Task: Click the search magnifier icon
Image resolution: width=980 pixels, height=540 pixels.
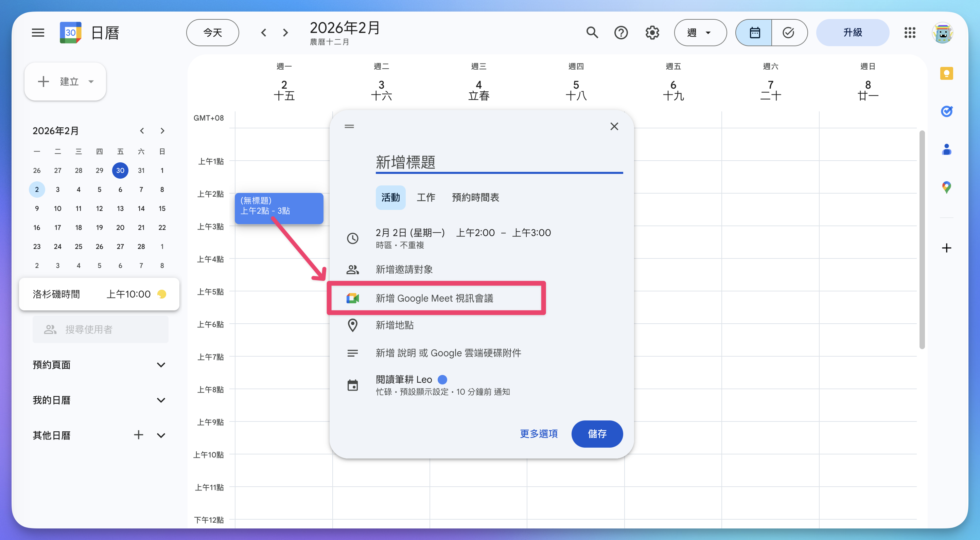Action: click(592, 33)
